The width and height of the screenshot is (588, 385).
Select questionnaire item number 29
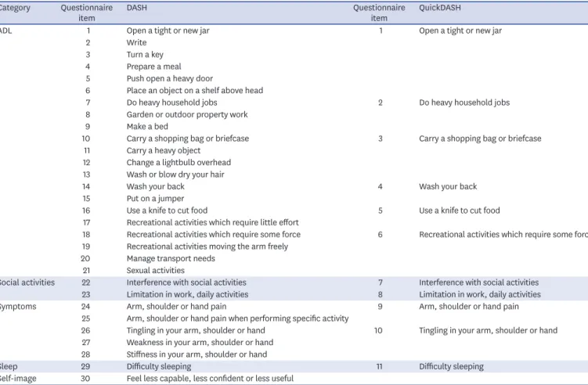click(85, 366)
